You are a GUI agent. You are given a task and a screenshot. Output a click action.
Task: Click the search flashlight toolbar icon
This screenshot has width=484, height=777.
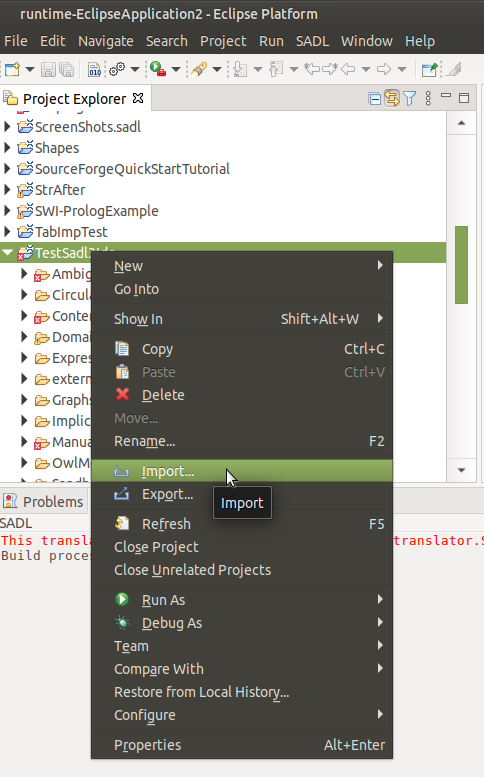[199, 69]
